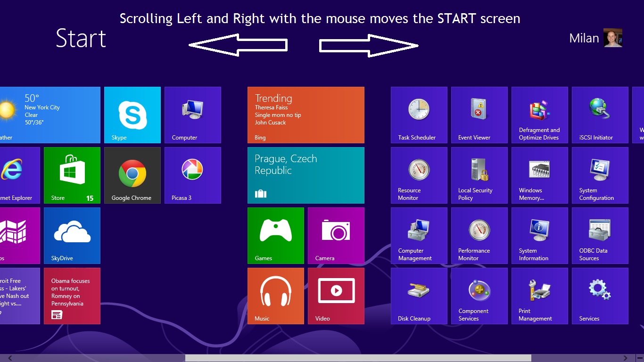
Task: Open the Computer tile
Action: click(193, 115)
